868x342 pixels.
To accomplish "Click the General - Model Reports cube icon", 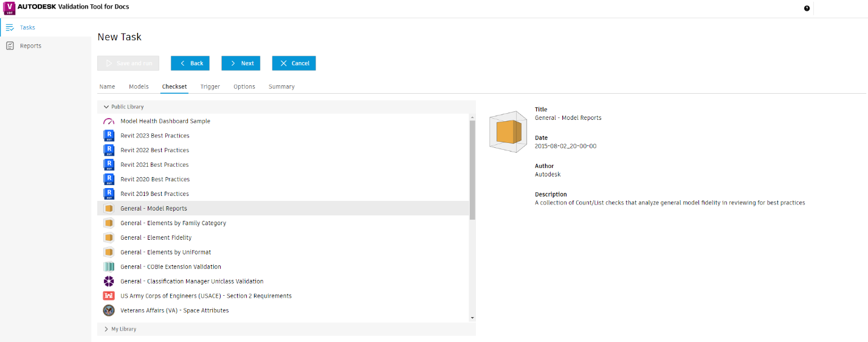I will 109,209.
